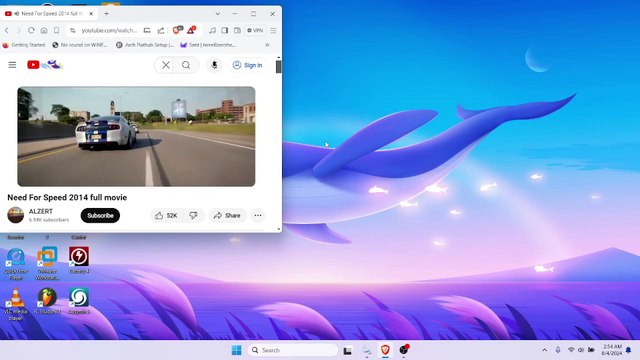The height and width of the screenshot is (360, 640).
Task: Click the YouTube search magnifier
Action: point(186,65)
